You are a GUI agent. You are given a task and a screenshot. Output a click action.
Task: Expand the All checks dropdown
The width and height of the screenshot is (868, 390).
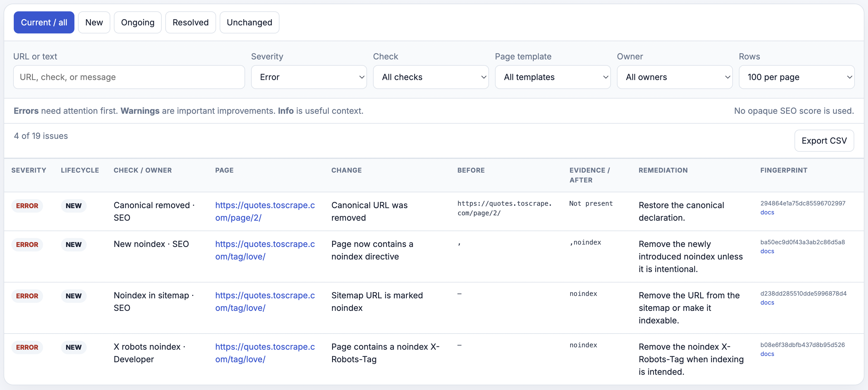coord(431,77)
